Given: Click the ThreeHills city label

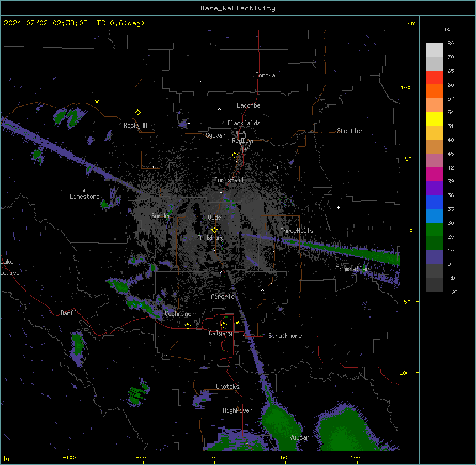Looking at the screenshot, I should point(297,231).
